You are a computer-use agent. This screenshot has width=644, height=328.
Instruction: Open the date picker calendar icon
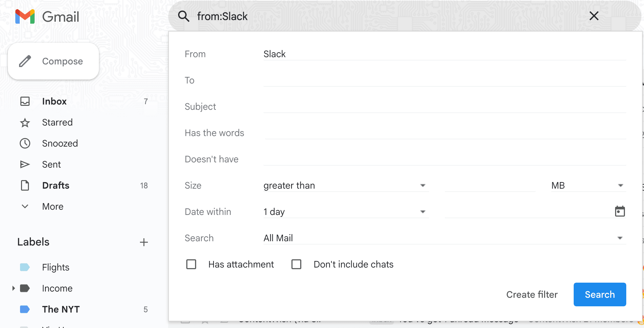coord(620,211)
